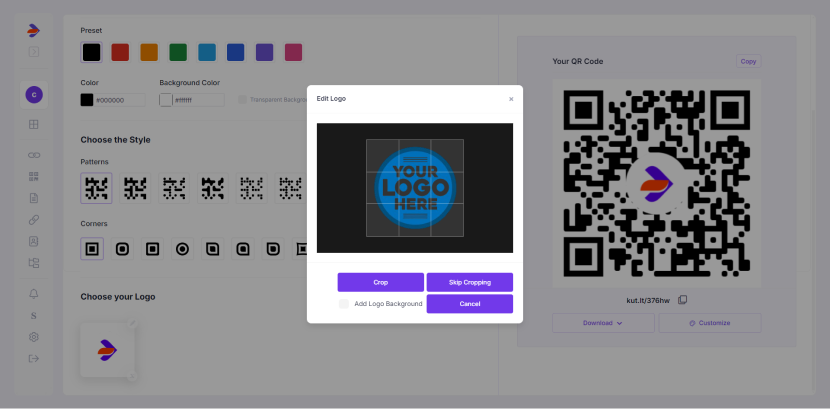Select the second QR pattern style
This screenshot has height=409, width=830.
click(135, 188)
